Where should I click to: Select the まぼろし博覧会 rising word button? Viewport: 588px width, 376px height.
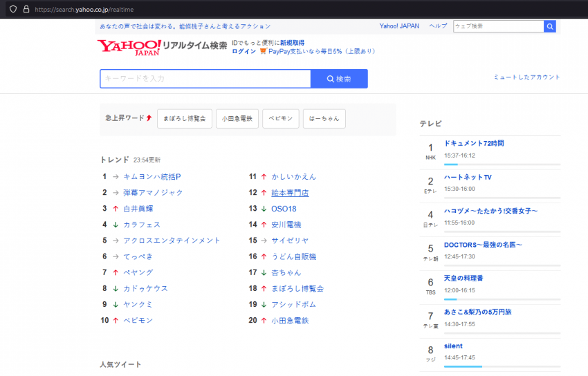[185, 119]
